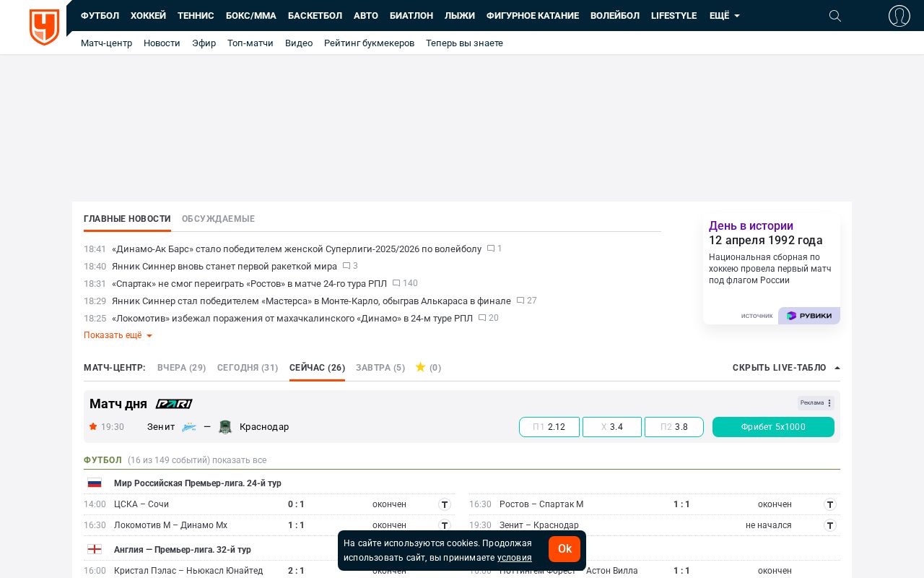This screenshot has width=924, height=578.
Task: Accept cookies with the Ok button
Action: pos(565,549)
